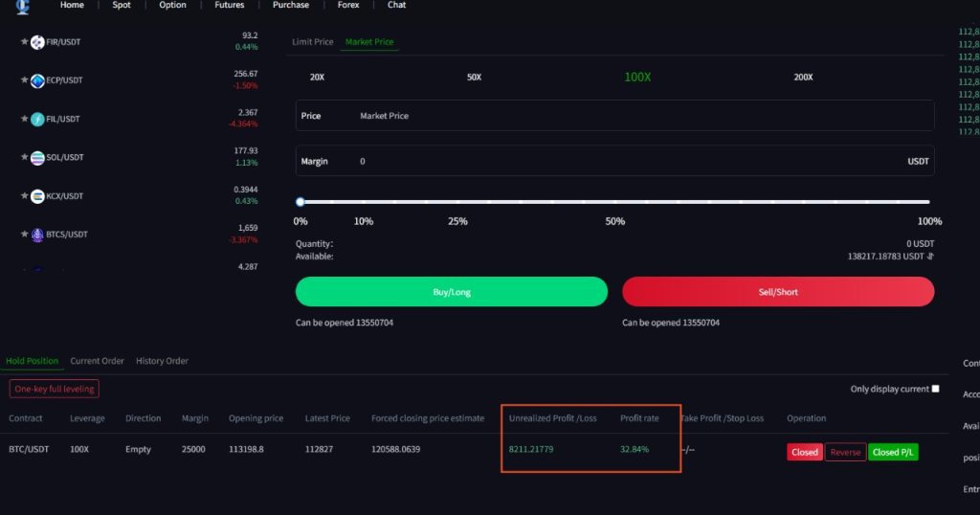980x515 pixels.
Task: Click the transfer icon beside Available balance
Action: 930,257
